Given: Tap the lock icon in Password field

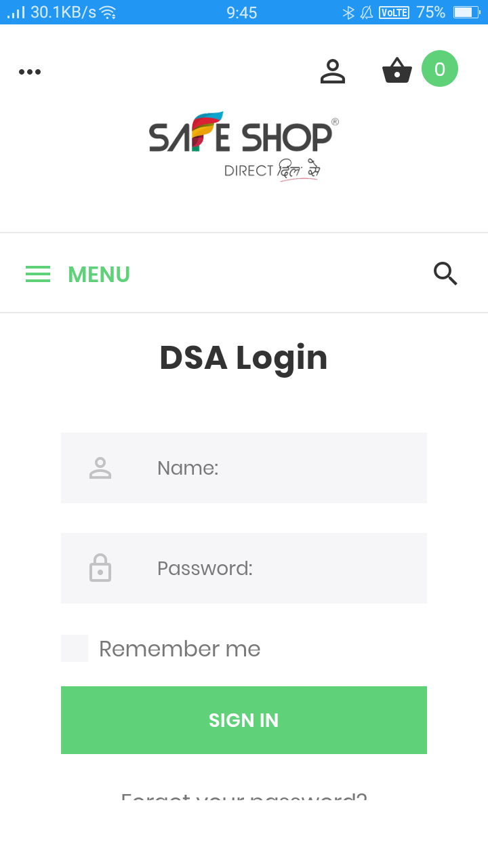Looking at the screenshot, I should click(100, 568).
